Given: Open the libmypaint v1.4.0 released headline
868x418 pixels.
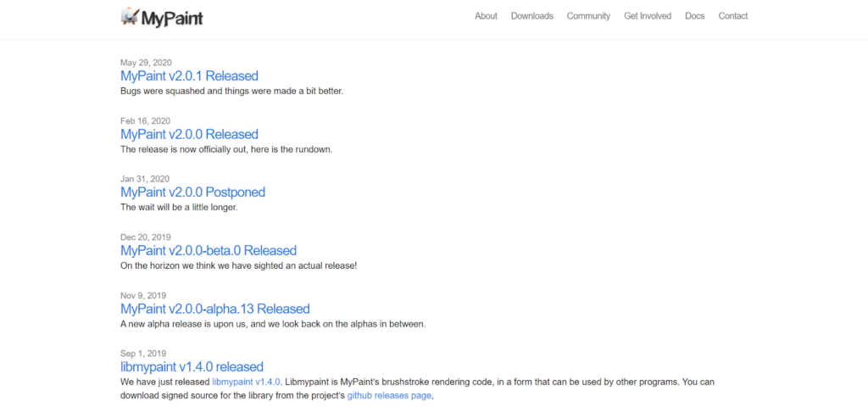Looking at the screenshot, I should [x=192, y=367].
